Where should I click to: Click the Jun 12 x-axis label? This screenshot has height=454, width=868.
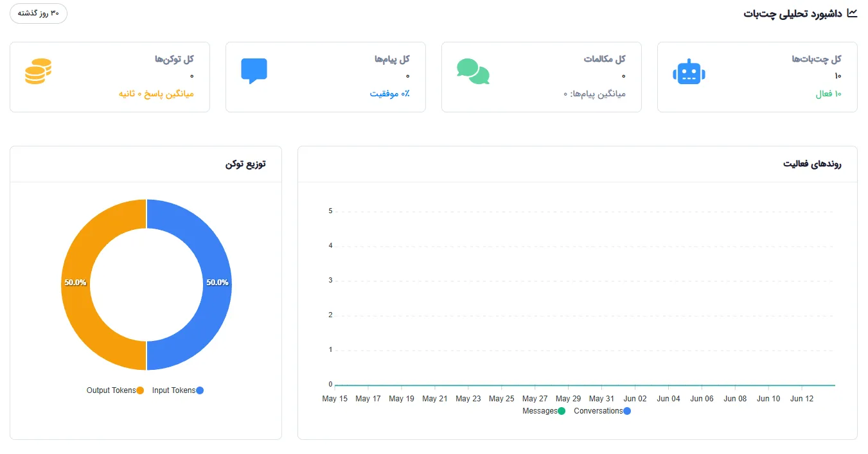(x=802, y=399)
